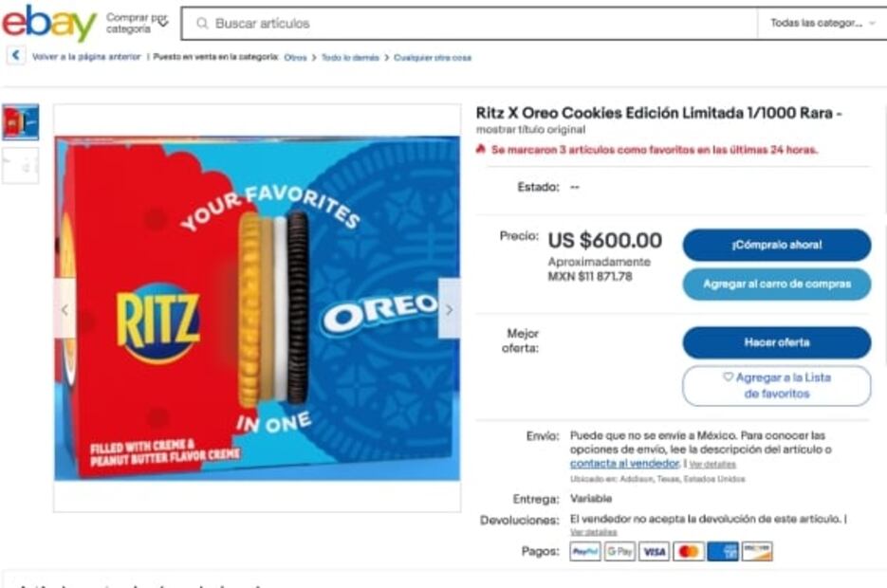The width and height of the screenshot is (887, 588).
Task: Expand the Todas las categorías dropdown
Action: tap(822, 23)
